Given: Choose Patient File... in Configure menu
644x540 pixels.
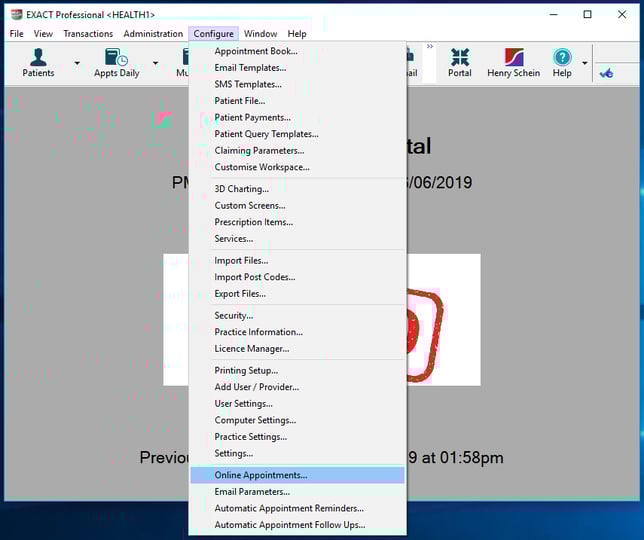Looking at the screenshot, I should click(x=297, y=101).
